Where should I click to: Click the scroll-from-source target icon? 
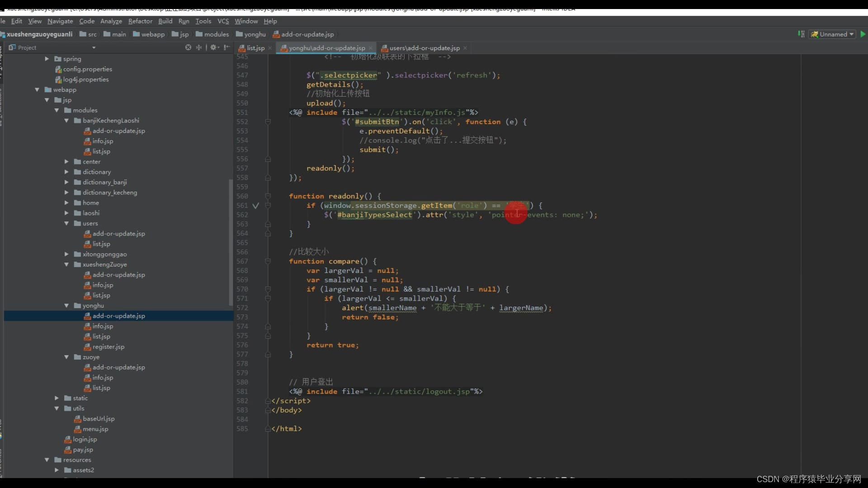pos(188,47)
